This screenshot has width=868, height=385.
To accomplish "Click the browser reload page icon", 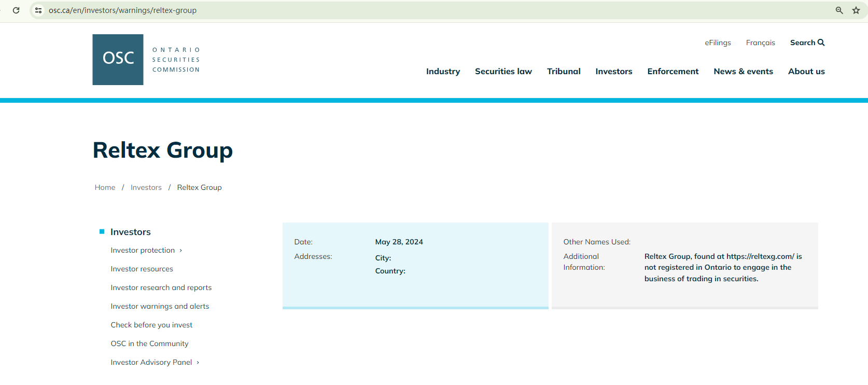I will (x=16, y=10).
